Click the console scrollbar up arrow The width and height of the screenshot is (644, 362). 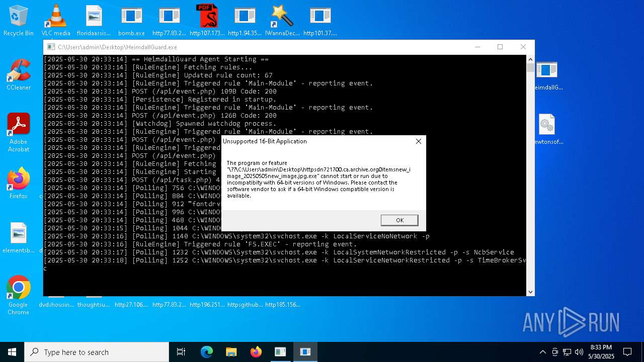pos(530,59)
